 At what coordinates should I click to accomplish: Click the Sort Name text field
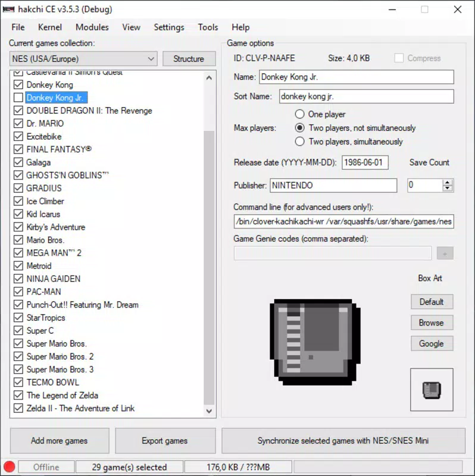coord(367,96)
